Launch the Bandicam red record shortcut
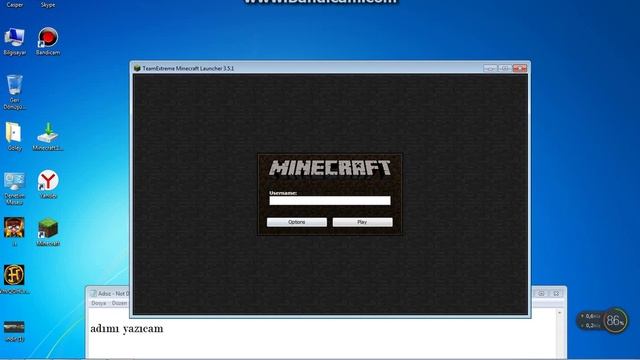Image resolution: width=640 pixels, height=360 pixels. pos(48,40)
